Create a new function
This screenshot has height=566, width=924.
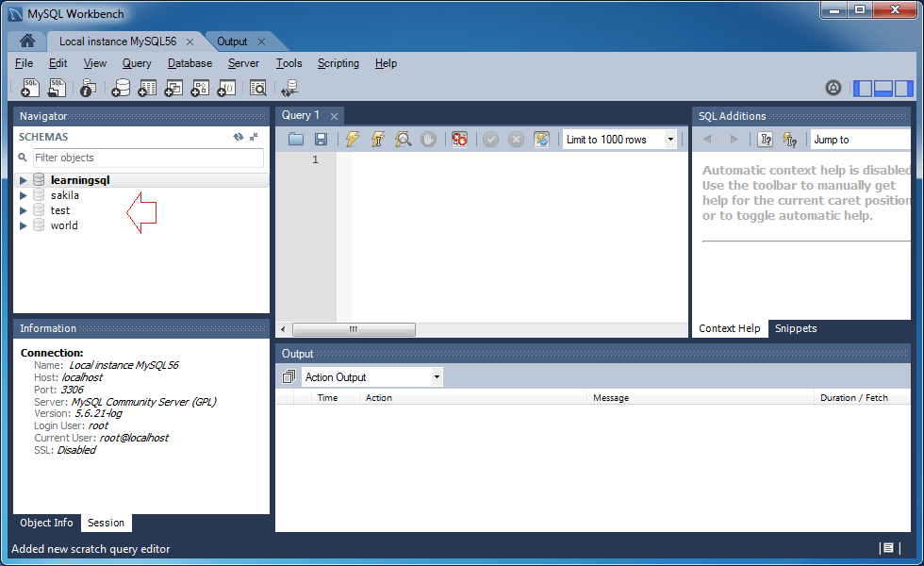tap(226, 88)
